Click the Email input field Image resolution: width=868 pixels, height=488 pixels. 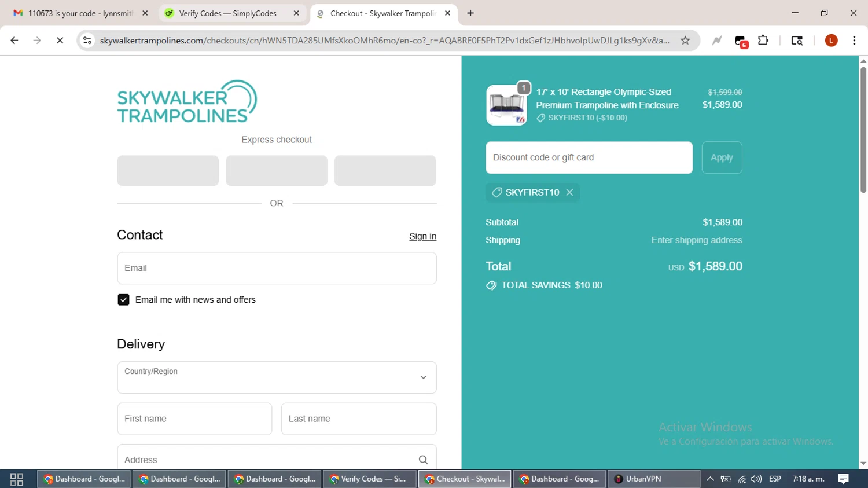click(x=277, y=268)
